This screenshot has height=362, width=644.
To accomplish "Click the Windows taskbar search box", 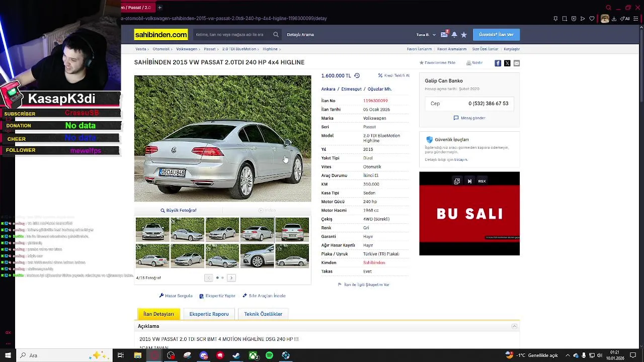I will (64, 355).
